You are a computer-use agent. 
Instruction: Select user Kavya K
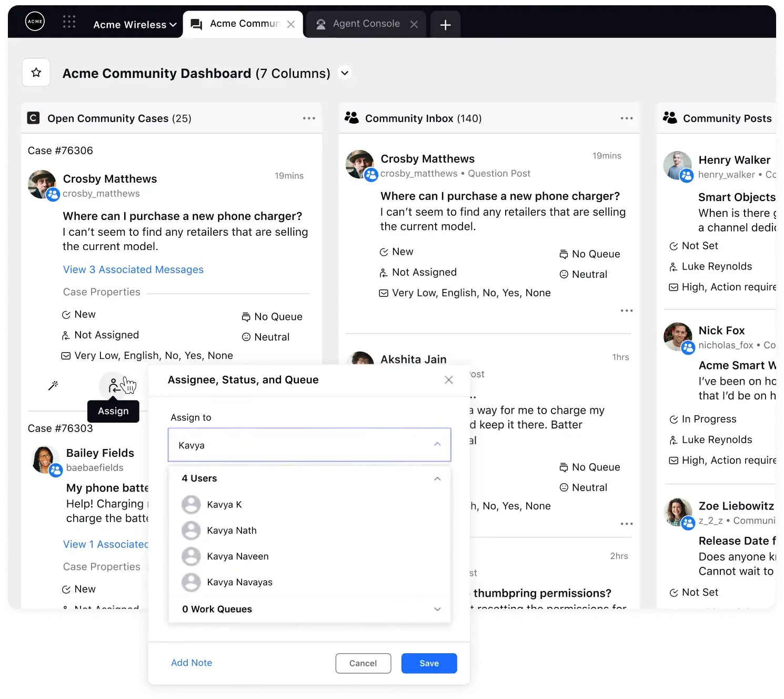coord(309,504)
